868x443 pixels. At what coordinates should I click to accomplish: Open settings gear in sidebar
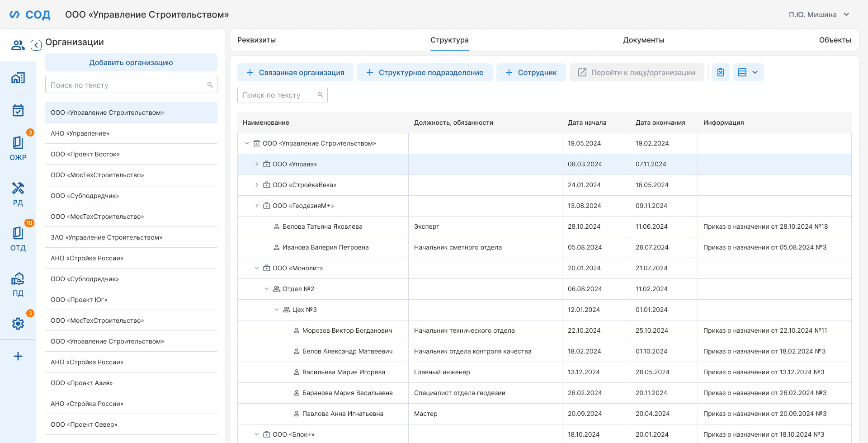pyautogui.click(x=18, y=324)
